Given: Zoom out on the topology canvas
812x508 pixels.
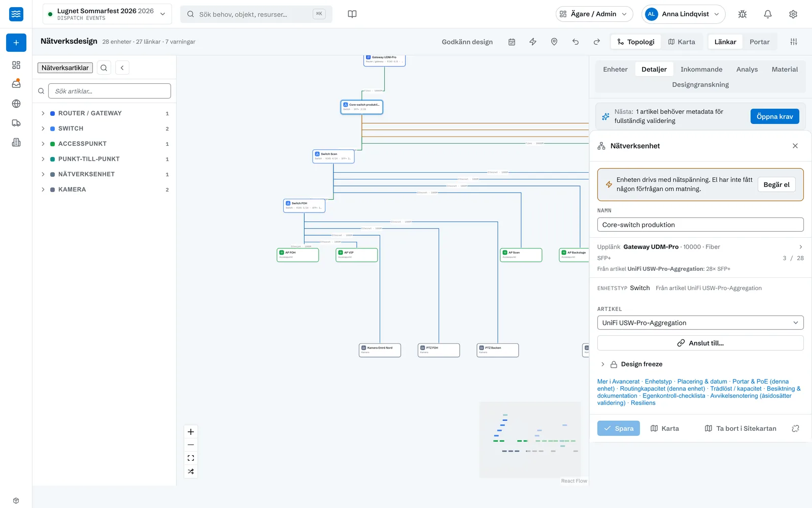Looking at the screenshot, I should 191,445.
